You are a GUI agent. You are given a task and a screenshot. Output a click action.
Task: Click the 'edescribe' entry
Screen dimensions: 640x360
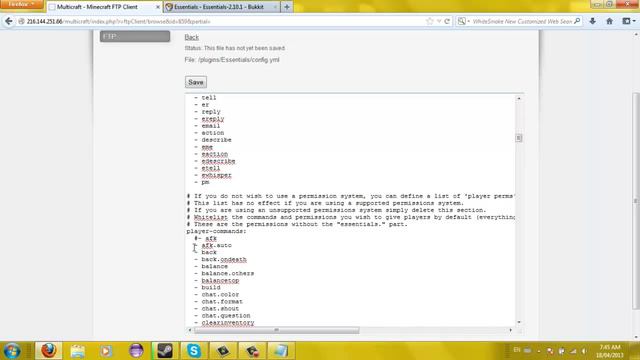218,161
